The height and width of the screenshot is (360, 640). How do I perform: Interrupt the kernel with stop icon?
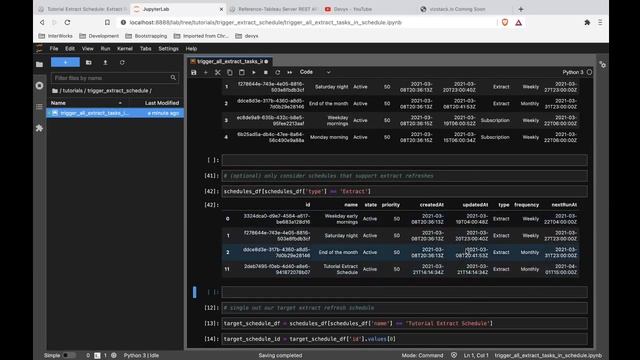(266, 72)
